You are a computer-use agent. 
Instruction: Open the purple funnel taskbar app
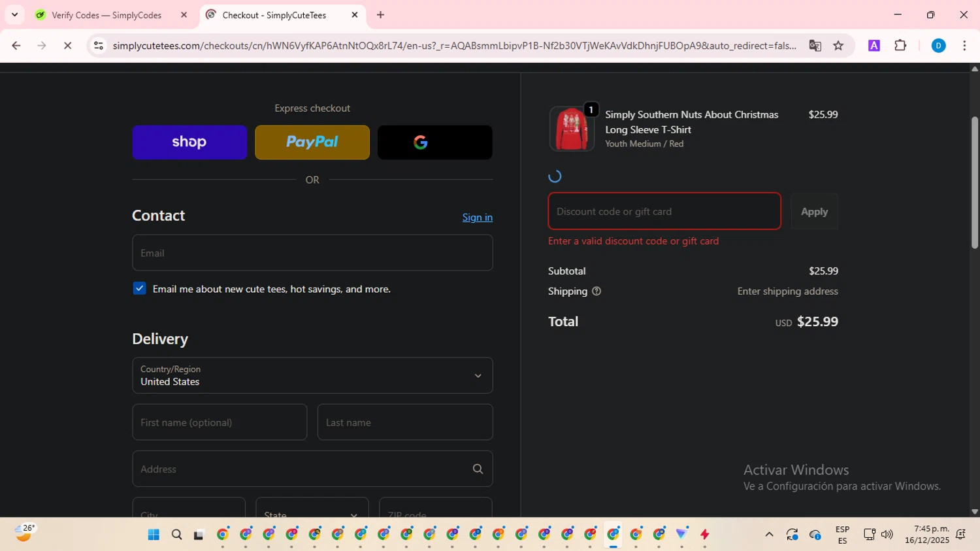pos(682,535)
